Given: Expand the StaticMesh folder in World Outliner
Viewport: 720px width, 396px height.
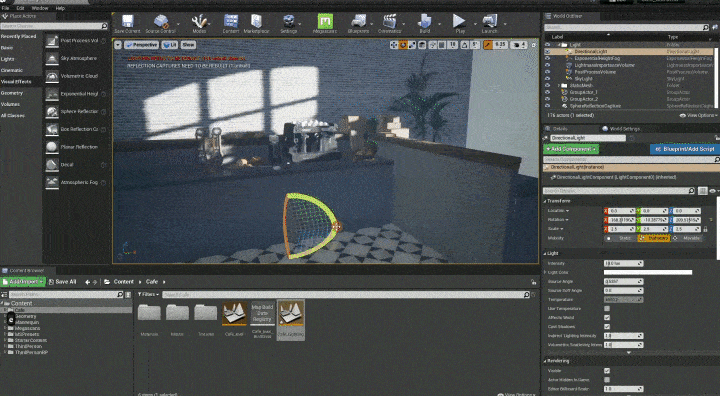Looking at the screenshot, I should pyautogui.click(x=559, y=85).
